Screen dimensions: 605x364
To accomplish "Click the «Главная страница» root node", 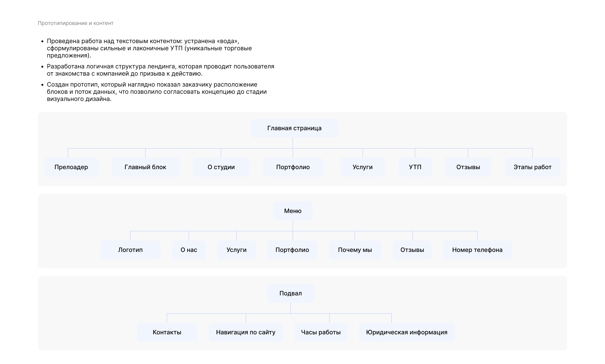I will [x=294, y=128].
